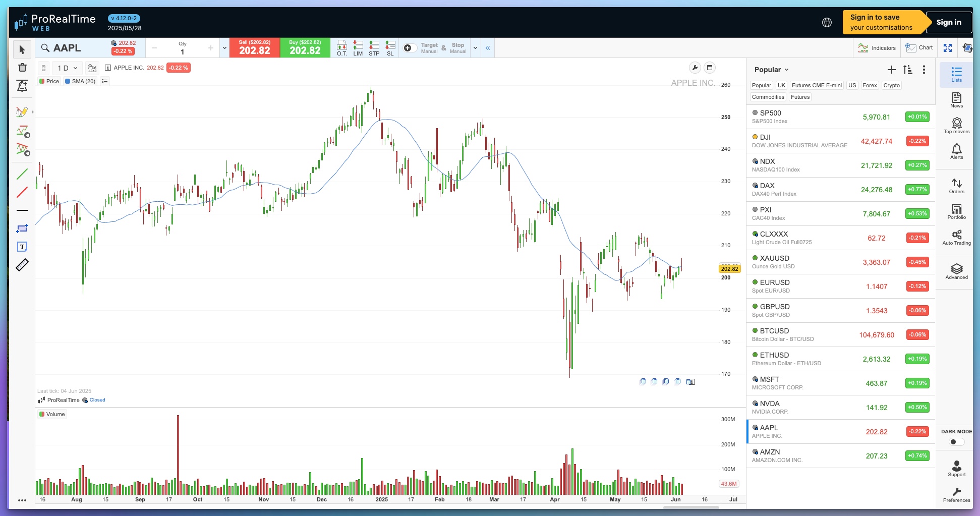This screenshot has width=980, height=516.
Task: Open the News panel
Action: pos(956,100)
